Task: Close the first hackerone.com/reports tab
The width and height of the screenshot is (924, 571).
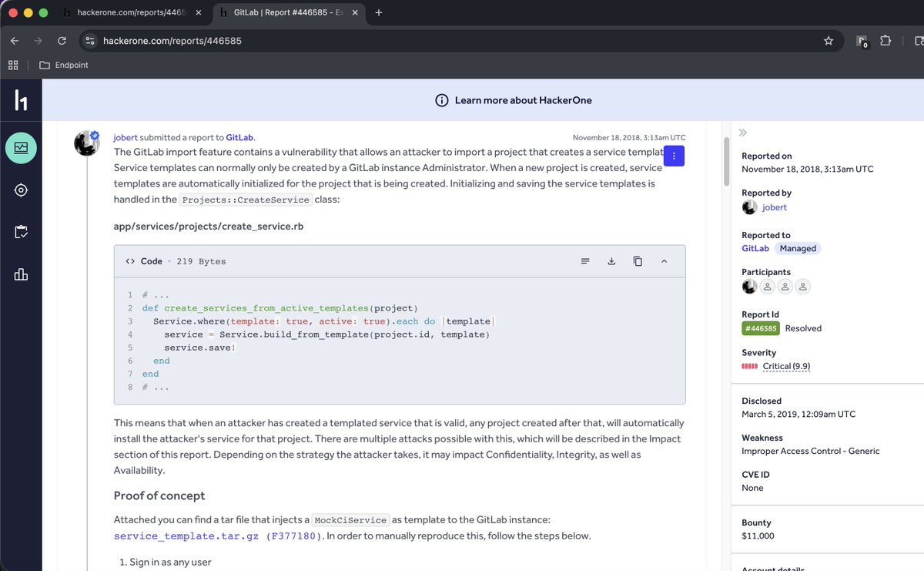Action: [x=199, y=13]
